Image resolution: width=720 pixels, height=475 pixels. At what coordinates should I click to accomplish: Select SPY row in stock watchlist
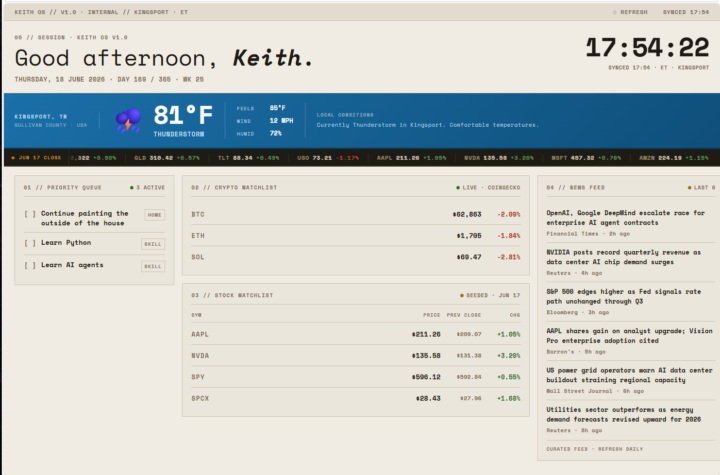[356, 377]
